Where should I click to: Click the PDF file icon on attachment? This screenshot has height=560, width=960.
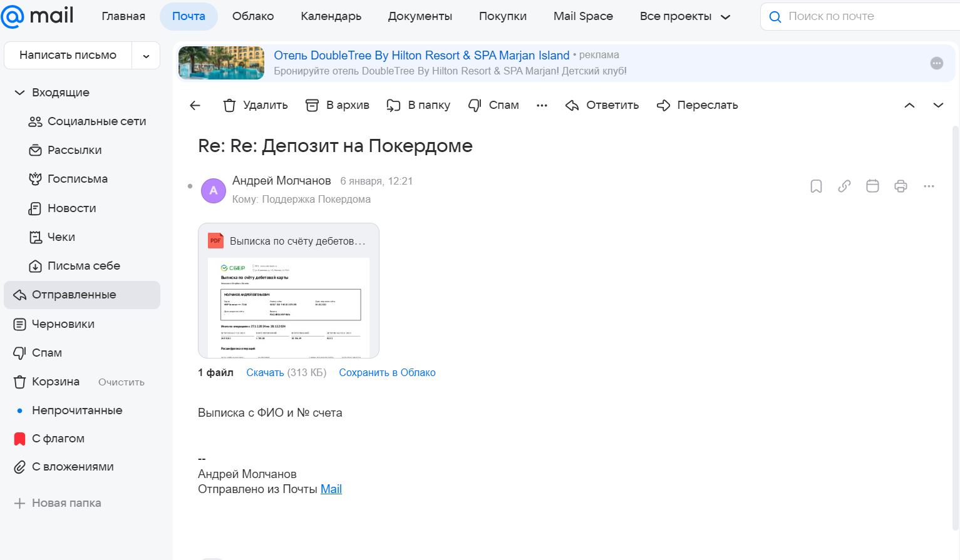(x=215, y=241)
